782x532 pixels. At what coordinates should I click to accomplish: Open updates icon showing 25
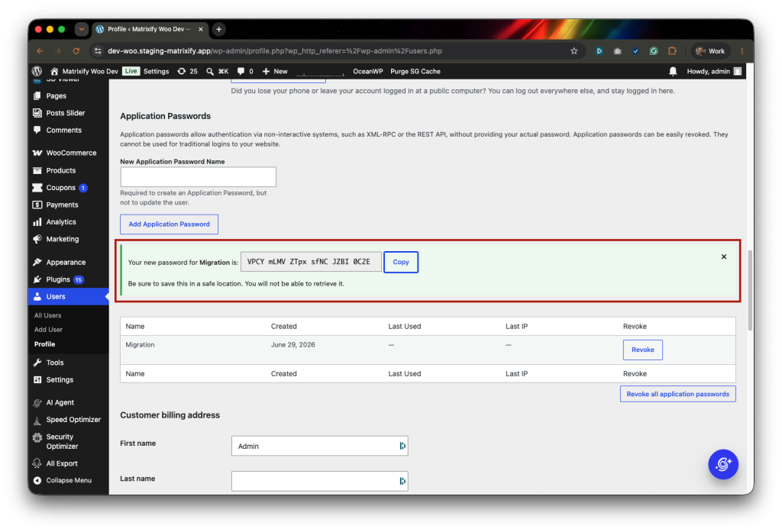pyautogui.click(x=182, y=71)
